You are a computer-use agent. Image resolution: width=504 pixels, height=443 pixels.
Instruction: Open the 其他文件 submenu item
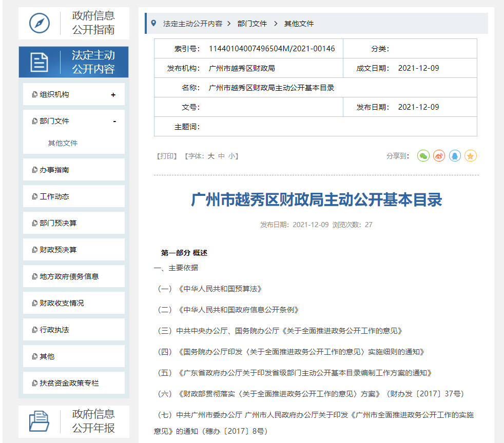[63, 144]
